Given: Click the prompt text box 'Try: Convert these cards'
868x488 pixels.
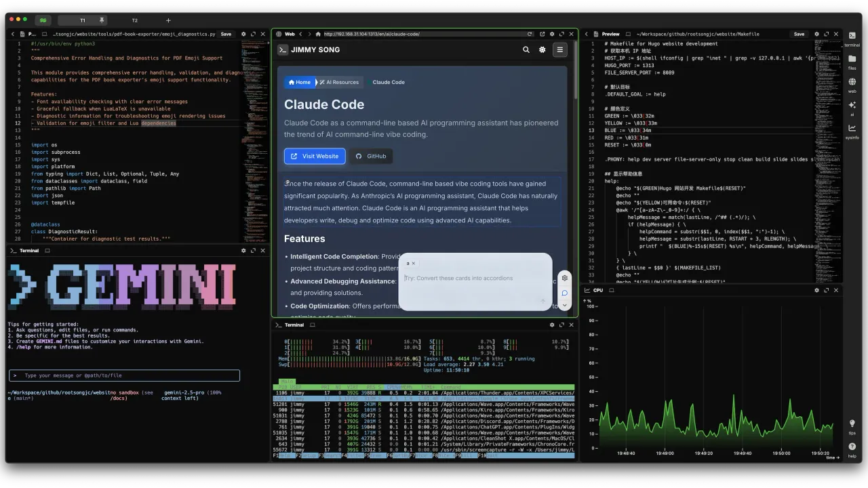Looking at the screenshot, I should (x=475, y=278).
